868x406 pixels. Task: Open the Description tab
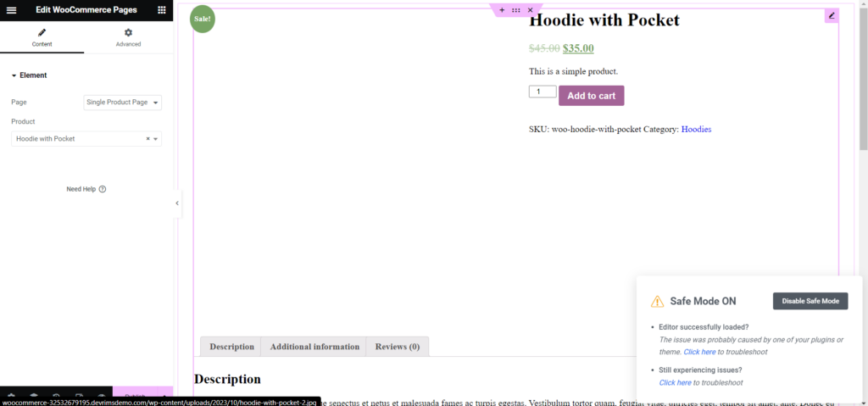point(231,347)
